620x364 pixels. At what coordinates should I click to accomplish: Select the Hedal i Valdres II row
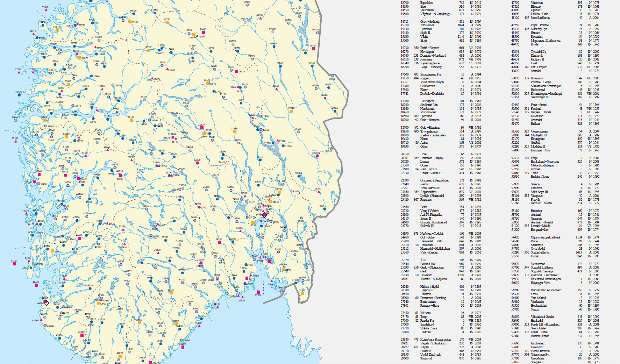pyautogui.click(x=441, y=173)
